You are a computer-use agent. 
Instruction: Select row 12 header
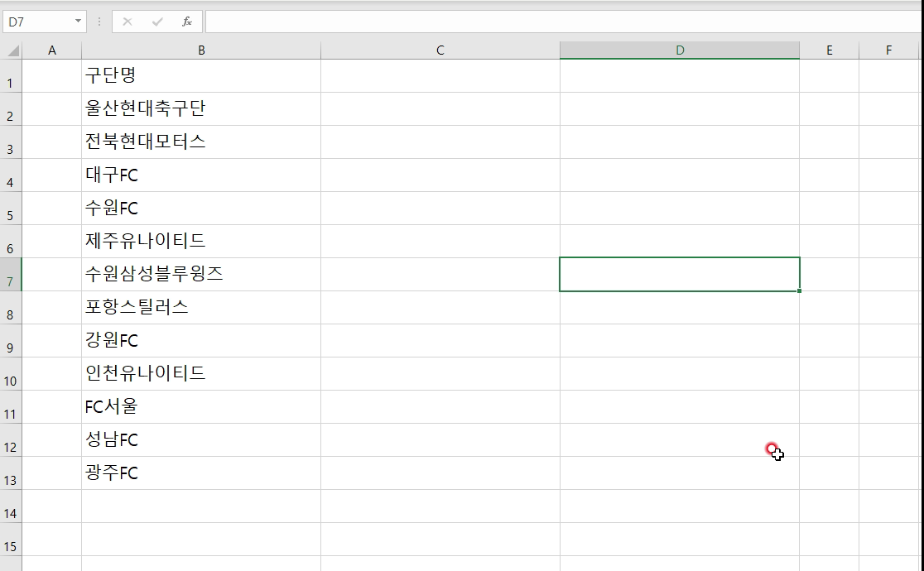11,439
